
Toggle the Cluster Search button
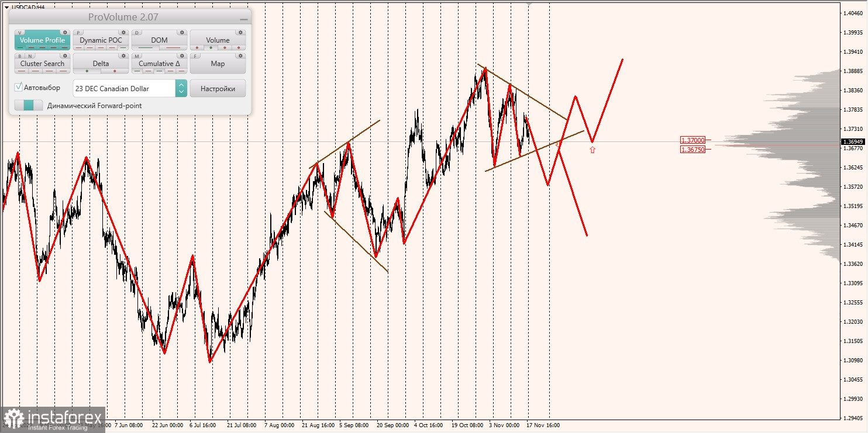click(x=42, y=63)
